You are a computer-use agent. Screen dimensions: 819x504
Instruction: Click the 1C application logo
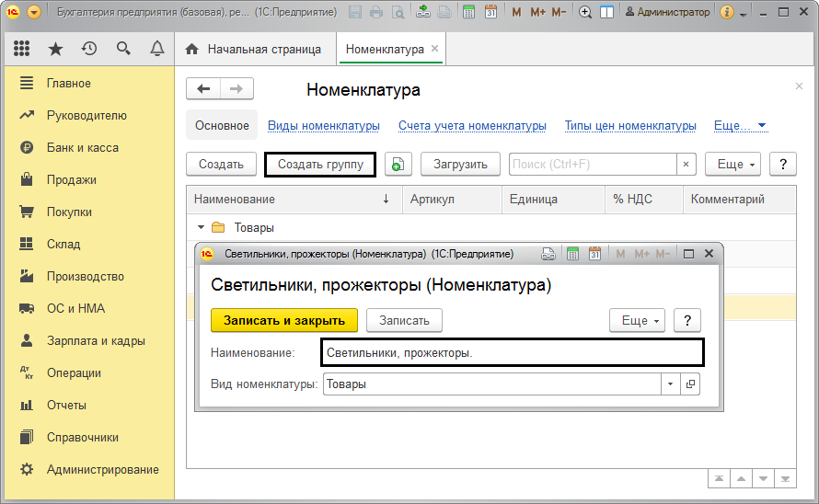[13, 11]
